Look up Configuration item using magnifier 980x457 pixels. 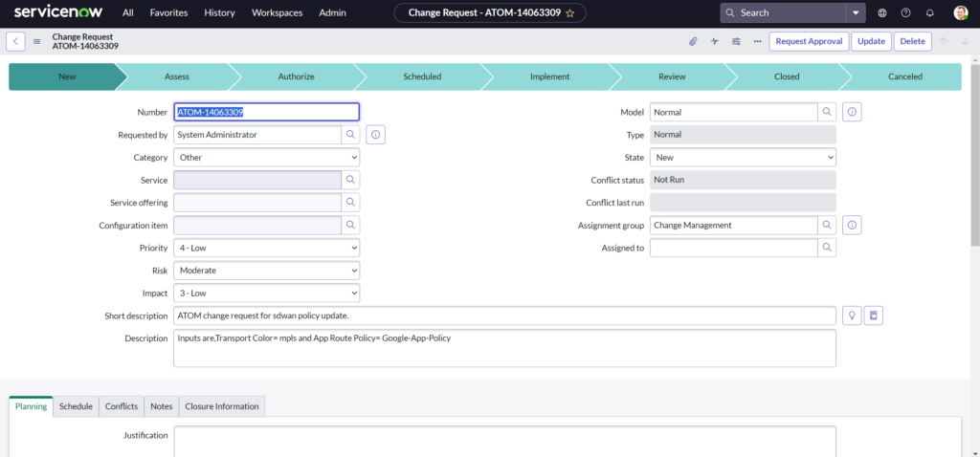tap(350, 225)
